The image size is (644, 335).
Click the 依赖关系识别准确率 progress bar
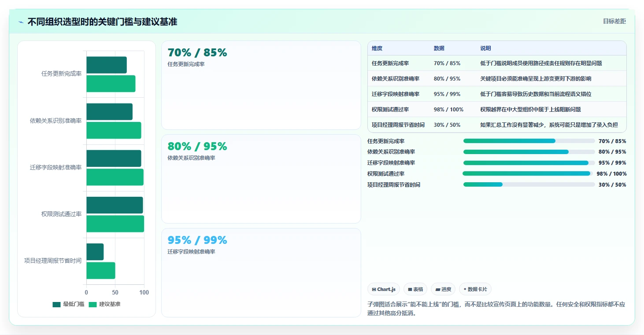tap(529, 152)
